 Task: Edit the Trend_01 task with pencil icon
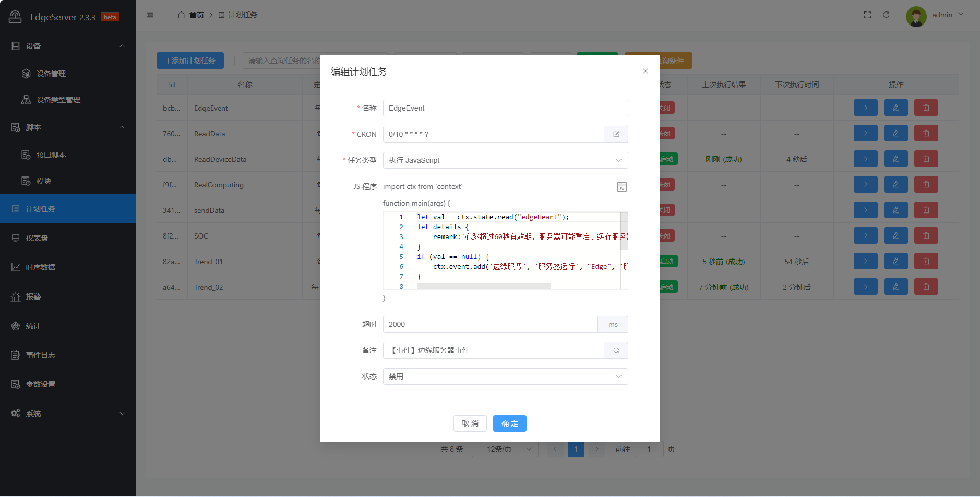tap(895, 262)
